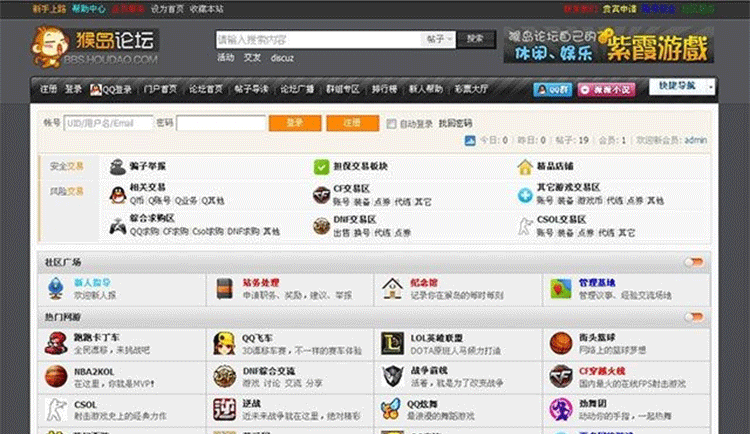Click the blue tree icon for 新人指导
The image size is (750, 434).
tap(56, 289)
